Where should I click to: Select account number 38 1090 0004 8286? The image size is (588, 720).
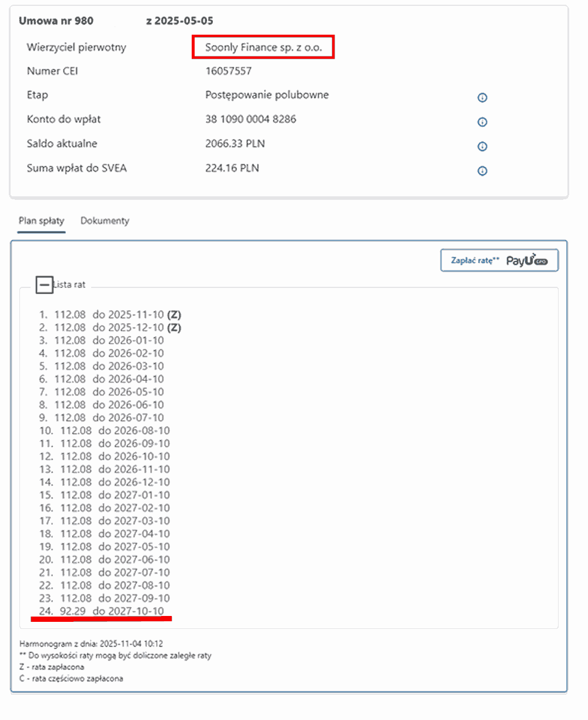[250, 119]
